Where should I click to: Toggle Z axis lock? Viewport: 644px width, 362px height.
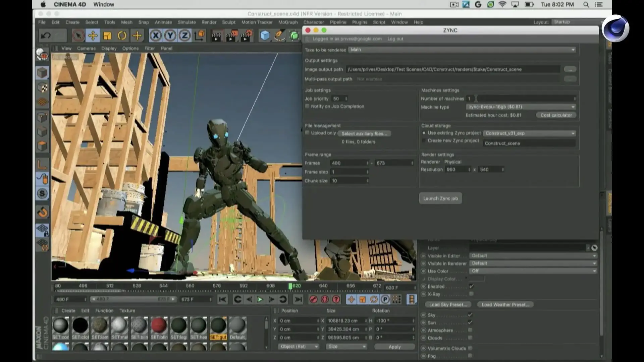(184, 35)
